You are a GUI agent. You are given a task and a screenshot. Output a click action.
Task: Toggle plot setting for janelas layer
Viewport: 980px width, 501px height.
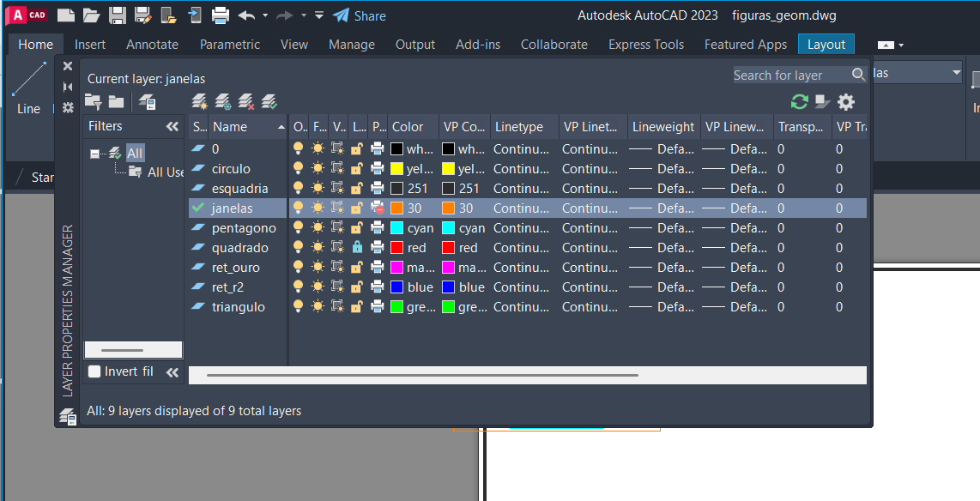(x=377, y=208)
